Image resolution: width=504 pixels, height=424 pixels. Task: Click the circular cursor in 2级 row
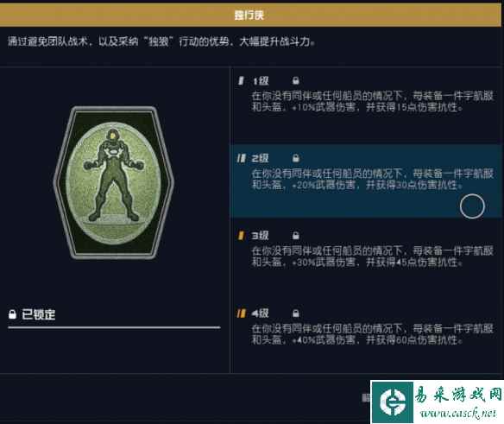pyautogui.click(x=472, y=206)
